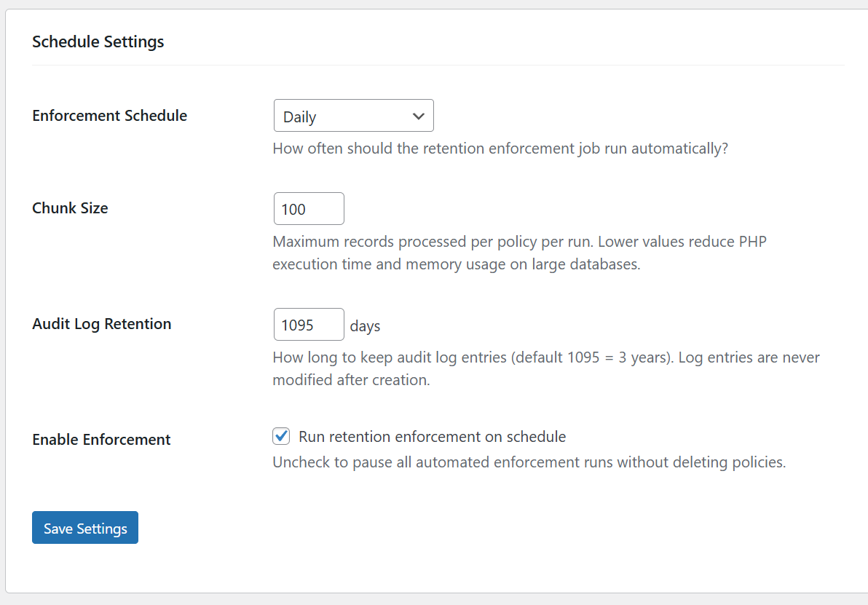Click the value 1095 in retention field
The image size is (868, 605).
tap(297, 325)
